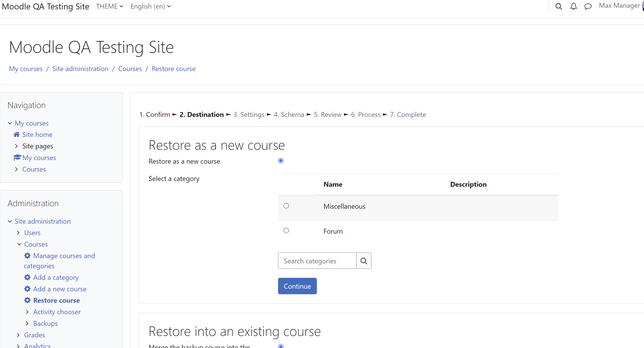The image size is (644, 348).
Task: Expand the Grades admin node
Action: point(18,335)
